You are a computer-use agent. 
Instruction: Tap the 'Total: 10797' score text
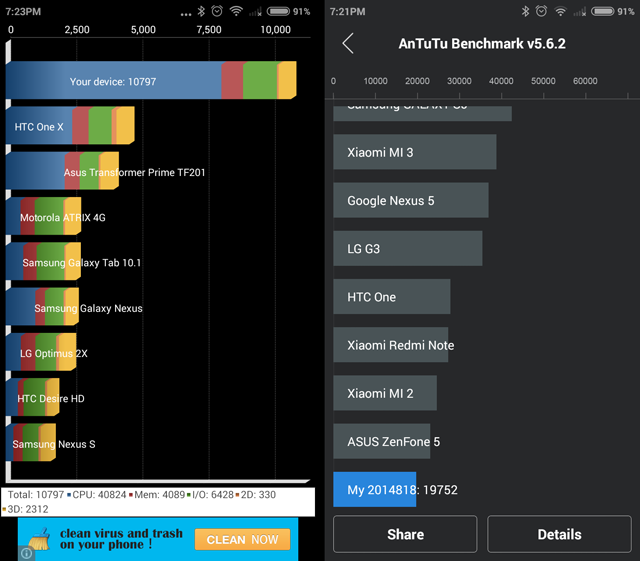[36, 495]
